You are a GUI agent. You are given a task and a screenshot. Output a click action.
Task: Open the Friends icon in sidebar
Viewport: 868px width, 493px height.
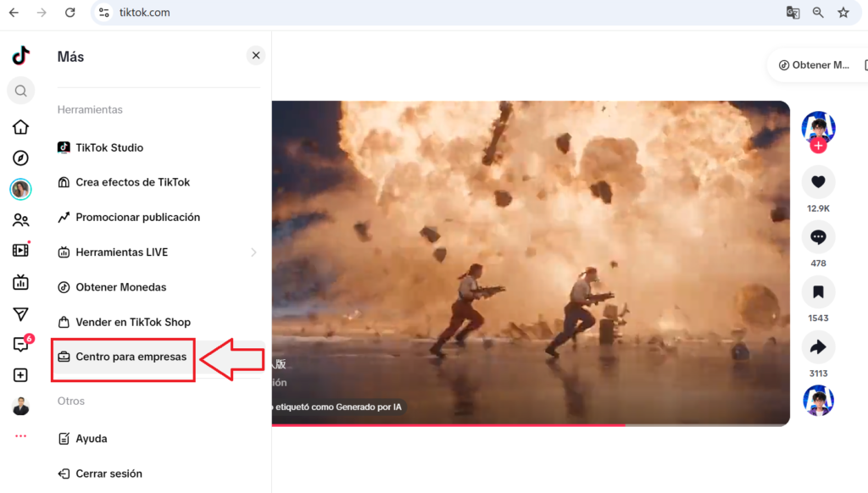coord(20,220)
